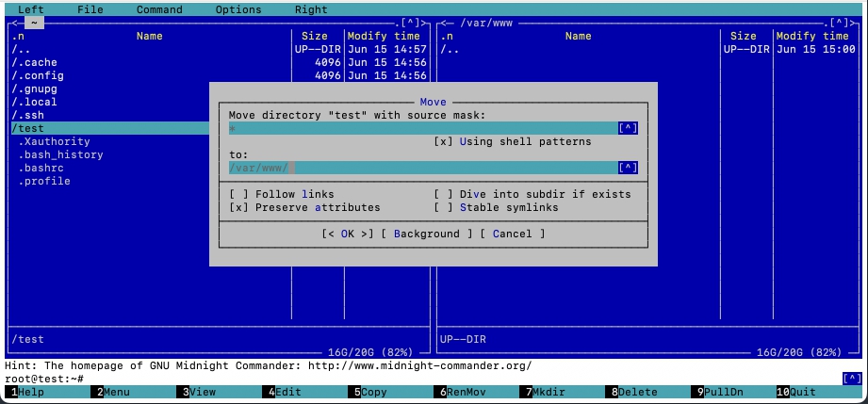Click the destination path input field
The height and width of the screenshot is (404, 868).
click(423, 168)
